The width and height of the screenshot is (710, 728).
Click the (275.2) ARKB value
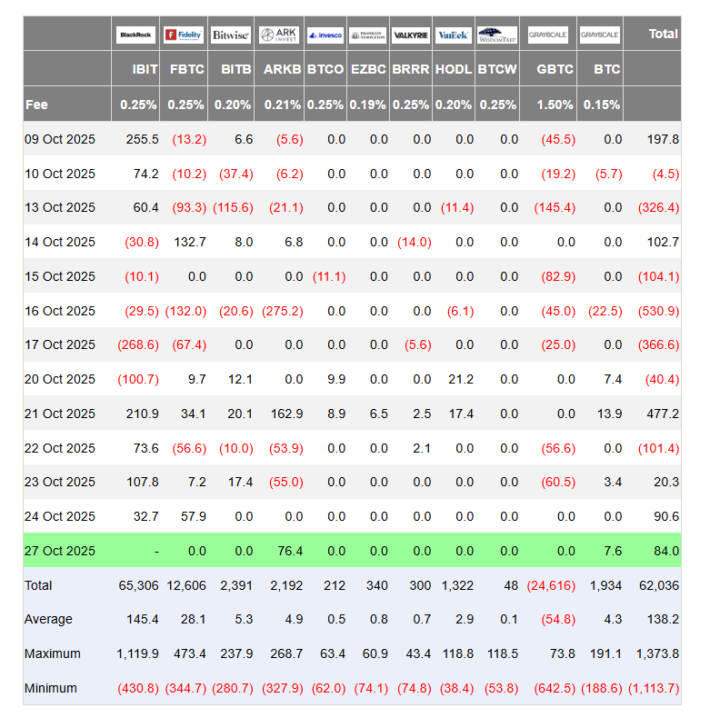pyautogui.click(x=283, y=311)
